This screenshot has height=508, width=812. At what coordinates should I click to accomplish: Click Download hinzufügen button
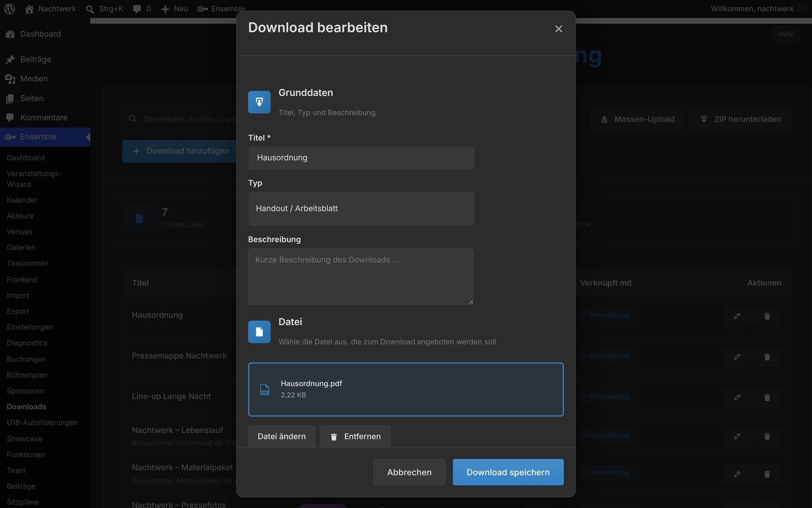click(180, 151)
